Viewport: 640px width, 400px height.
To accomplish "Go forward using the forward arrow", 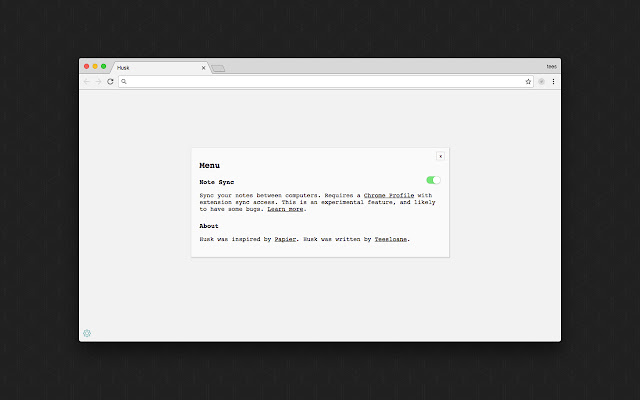I will (x=98, y=82).
